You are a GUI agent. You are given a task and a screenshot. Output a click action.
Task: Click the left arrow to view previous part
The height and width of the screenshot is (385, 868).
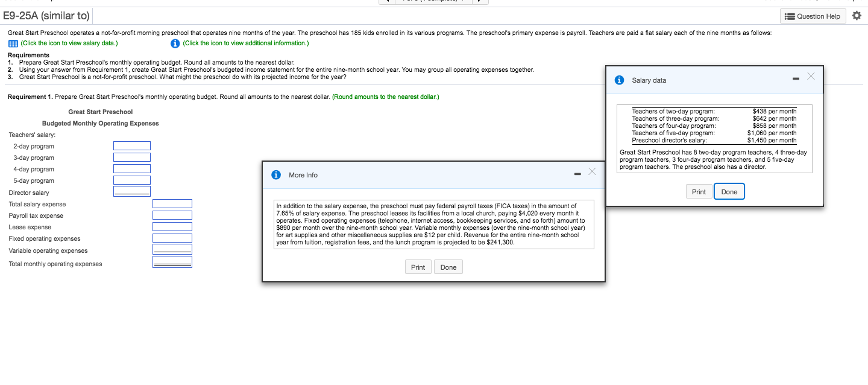(386, 2)
